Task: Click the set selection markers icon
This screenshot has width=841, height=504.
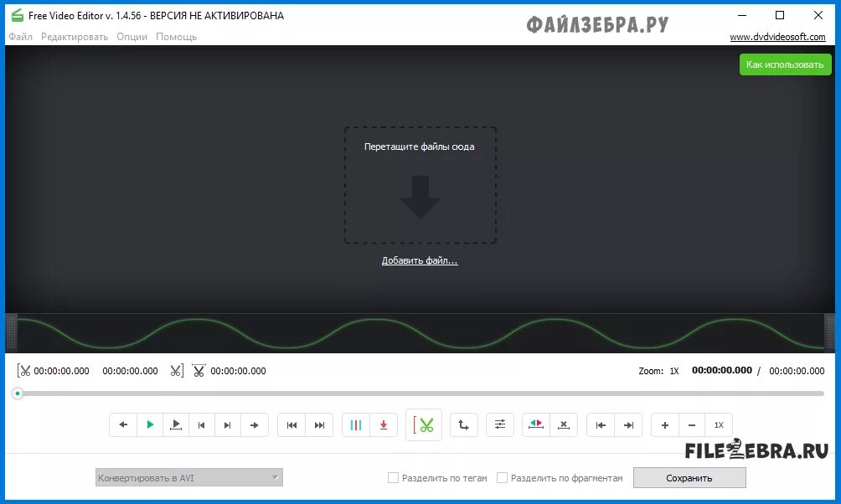Action: click(x=537, y=424)
